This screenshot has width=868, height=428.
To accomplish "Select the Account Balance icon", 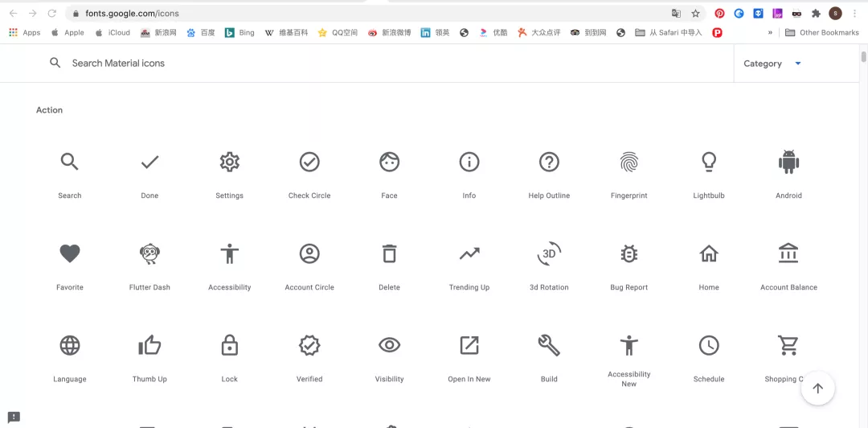I will pos(788,254).
